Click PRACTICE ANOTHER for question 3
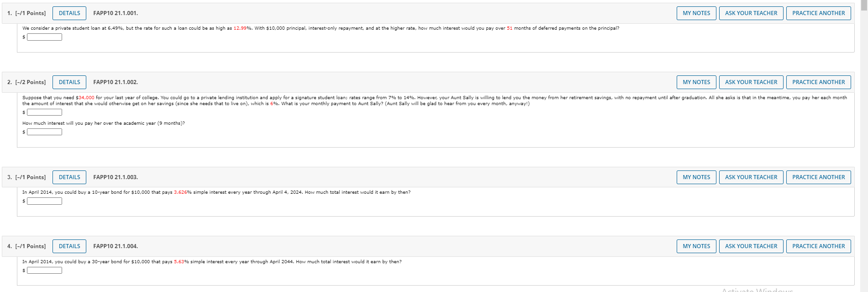This screenshot has height=292, width=868. pos(818,177)
